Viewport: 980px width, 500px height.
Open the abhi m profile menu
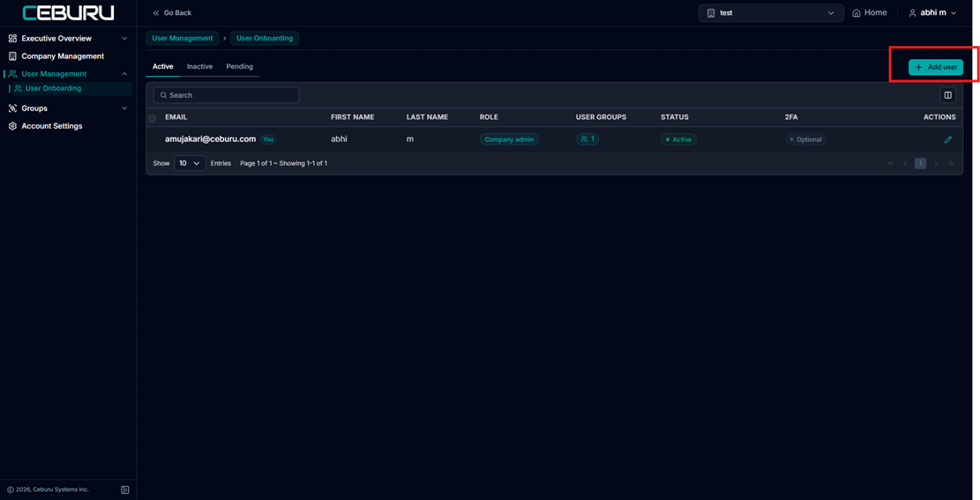click(x=932, y=13)
